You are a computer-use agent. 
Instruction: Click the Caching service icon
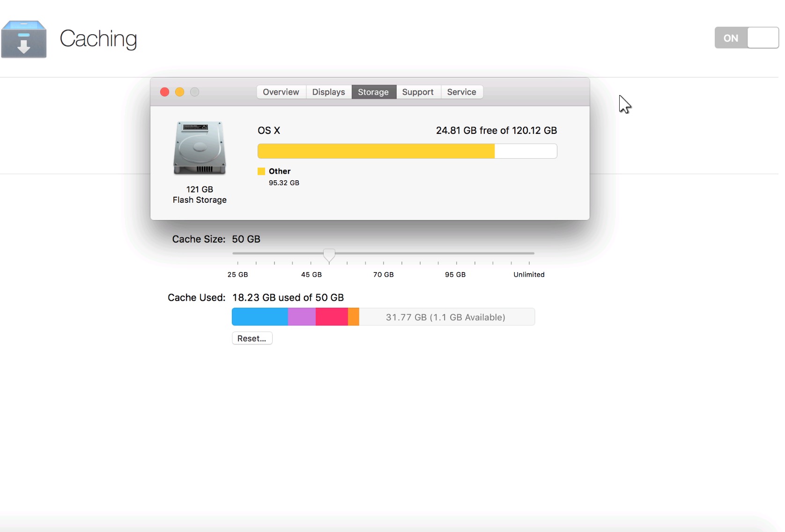[x=24, y=39]
